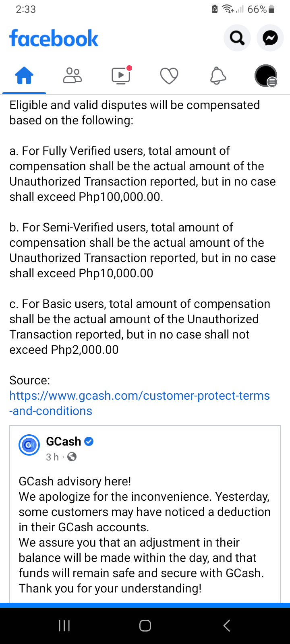This screenshot has width=290, height=644.
Task: Go to the Home feed tab
Action: pos(24,75)
